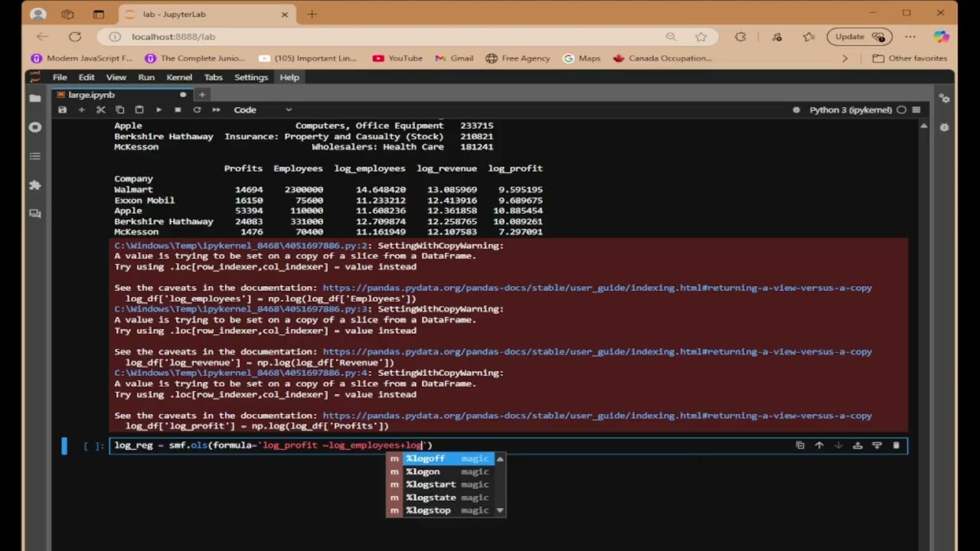Image resolution: width=980 pixels, height=551 pixels.
Task: Open the Maps bookmark
Action: click(582, 58)
